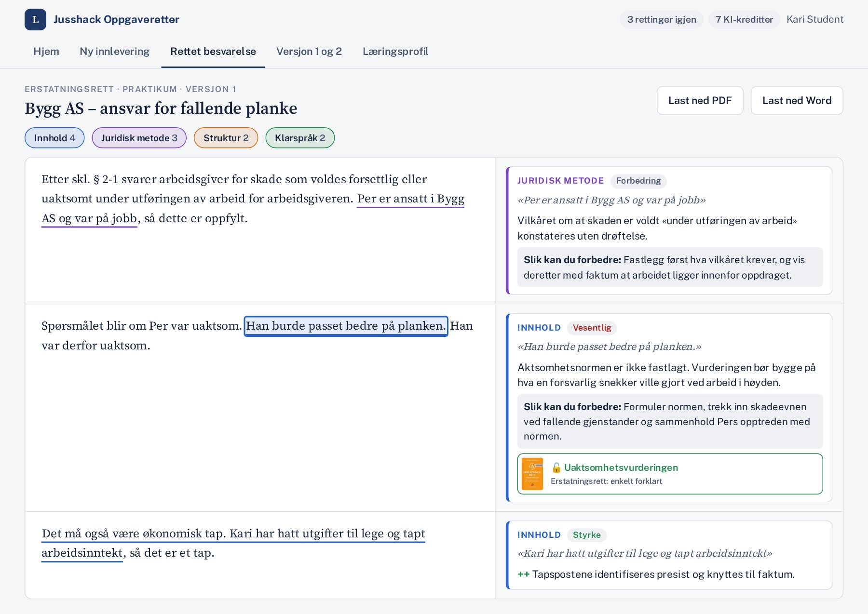The image size is (868, 614).
Task: Click the title 'Bygg AS – ansvar for fallende planke'
Action: [161, 108]
